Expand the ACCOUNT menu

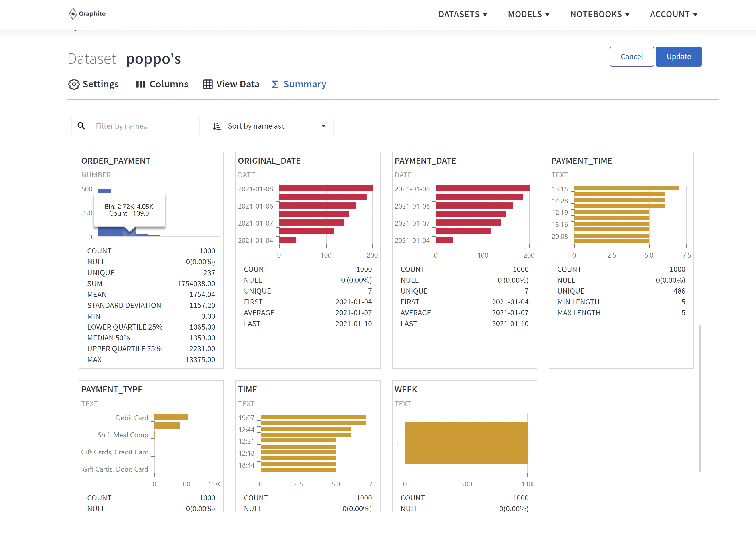tap(674, 14)
